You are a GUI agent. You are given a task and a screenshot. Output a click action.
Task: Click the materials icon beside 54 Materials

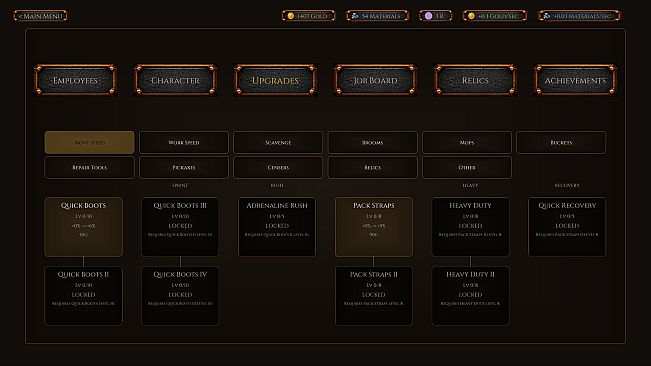[x=355, y=16]
